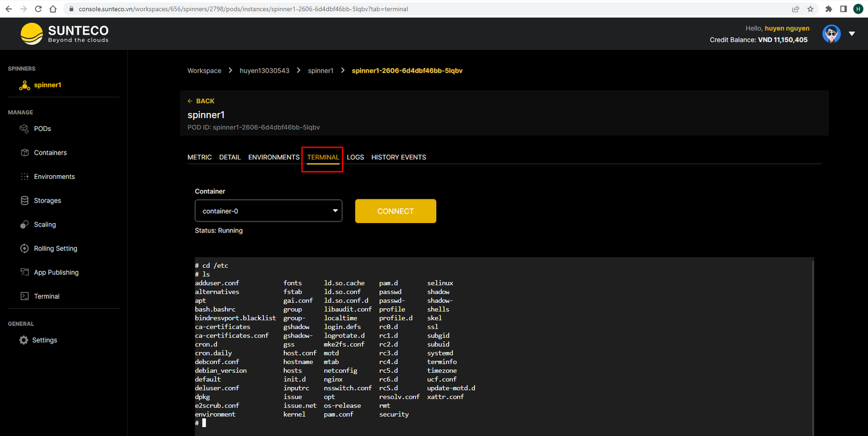Click the user avatar image
This screenshot has height=436, width=868.
tap(831, 34)
